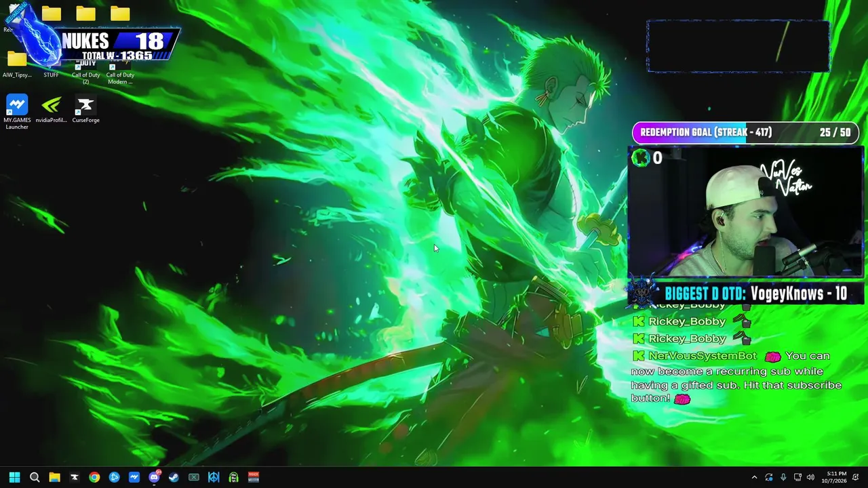Open green headphones app in taskbar
Image resolution: width=868 pixels, height=488 pixels.
233,477
